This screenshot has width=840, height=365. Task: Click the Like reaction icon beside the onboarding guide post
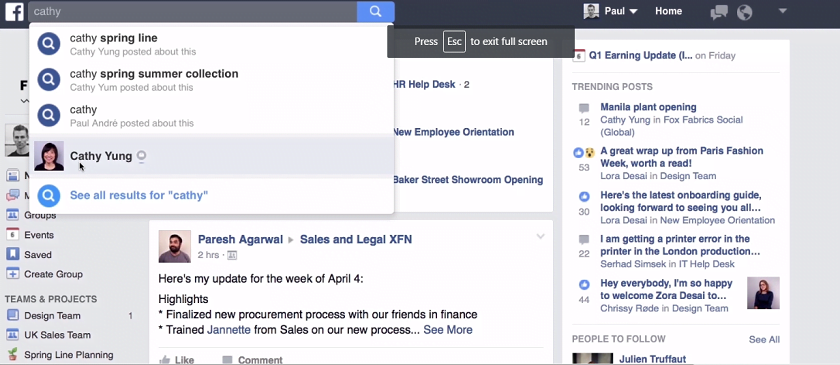tap(584, 196)
